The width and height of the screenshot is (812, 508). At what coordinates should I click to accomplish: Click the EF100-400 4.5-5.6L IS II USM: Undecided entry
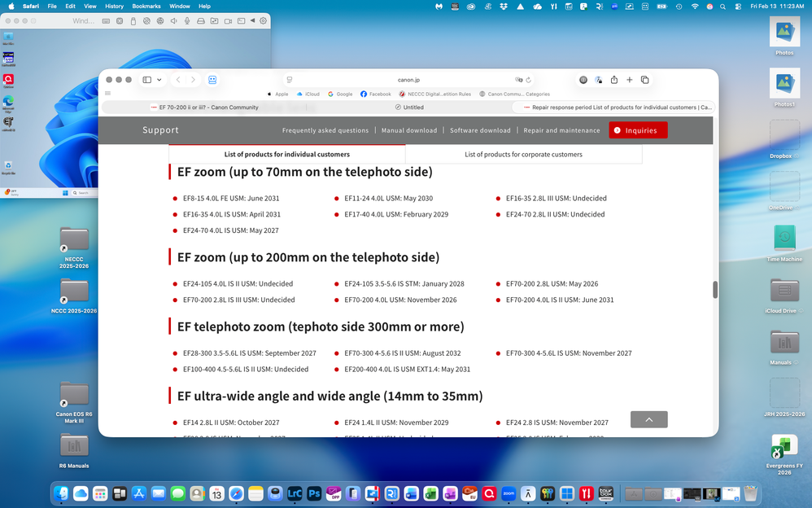coord(246,369)
